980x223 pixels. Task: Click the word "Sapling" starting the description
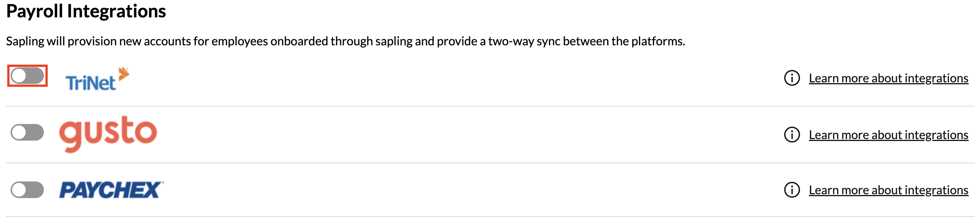tap(25, 41)
